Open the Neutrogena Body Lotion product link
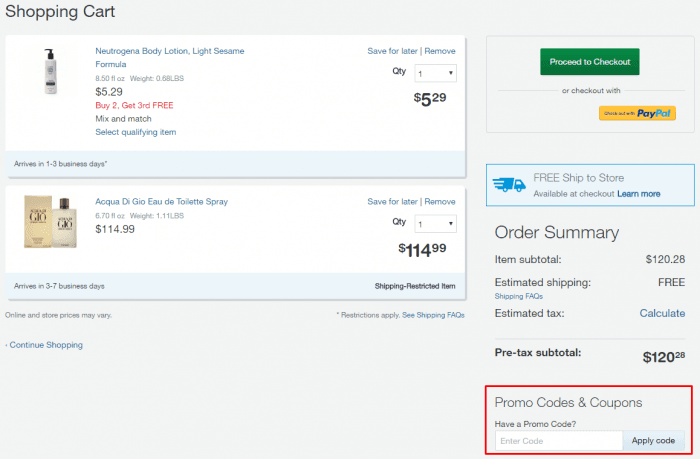700x459 pixels. click(170, 58)
